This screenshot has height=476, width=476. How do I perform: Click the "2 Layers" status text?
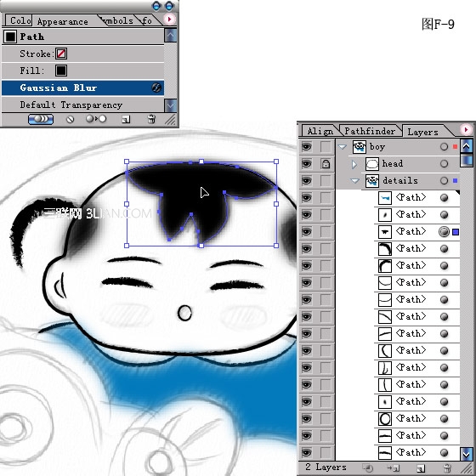(326, 467)
